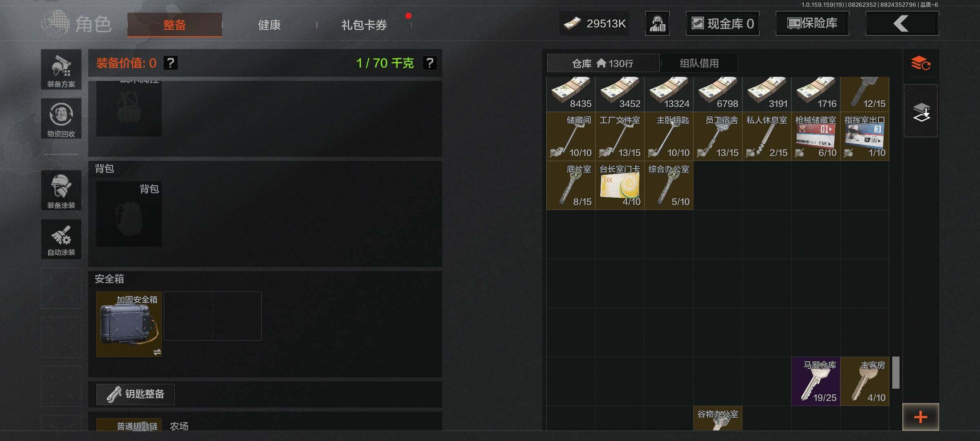
Task: Click the 钥匙整备 key prep button
Action: tap(136, 394)
